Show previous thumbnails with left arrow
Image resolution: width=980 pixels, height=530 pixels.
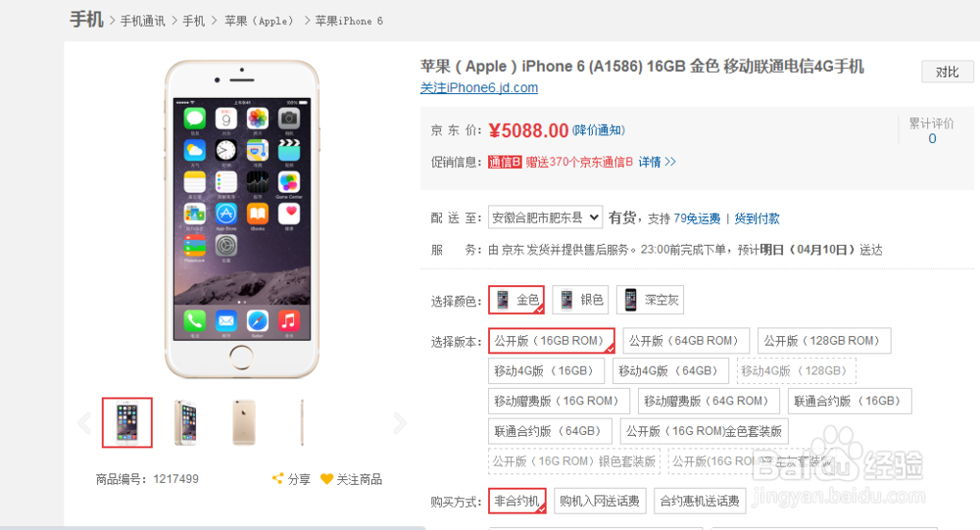84,423
